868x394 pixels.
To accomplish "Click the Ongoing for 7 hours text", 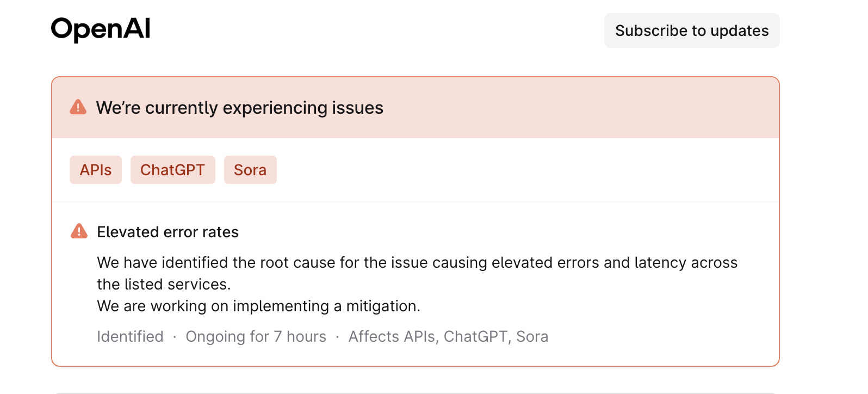I will [x=256, y=336].
